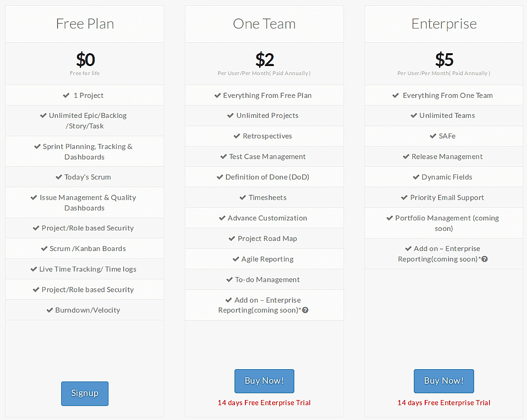
Task: Click Enterprise 14 days Free Trial text
Action: 444,403
